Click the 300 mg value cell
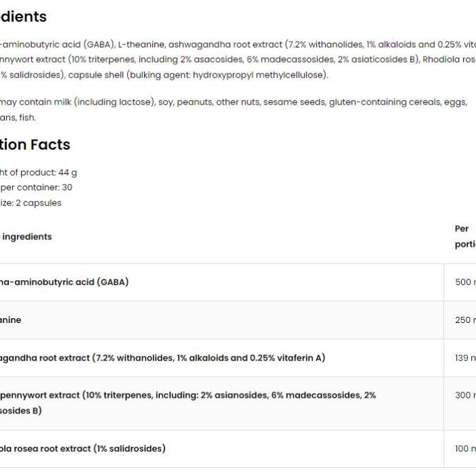This screenshot has height=476, width=476. pos(460,403)
